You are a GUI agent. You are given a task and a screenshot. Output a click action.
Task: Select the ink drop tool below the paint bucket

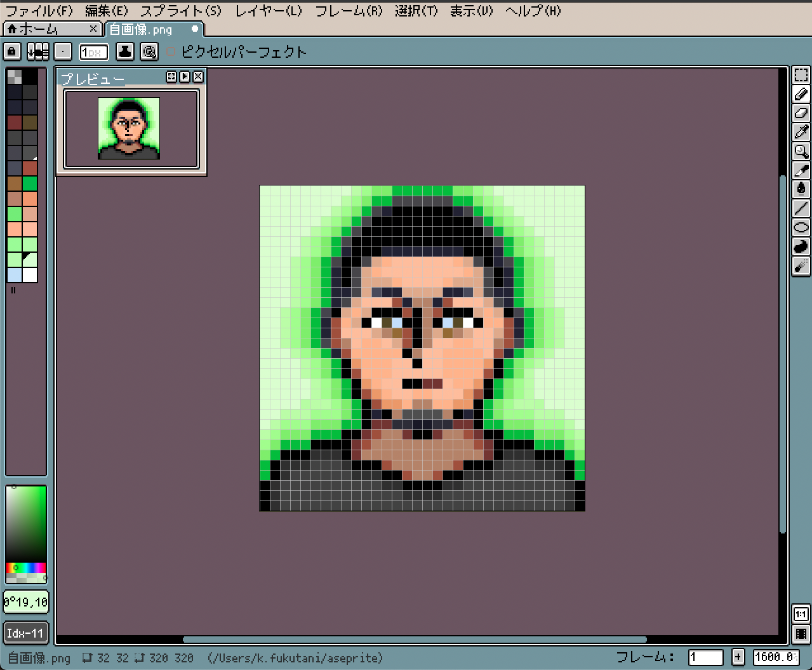click(801, 189)
